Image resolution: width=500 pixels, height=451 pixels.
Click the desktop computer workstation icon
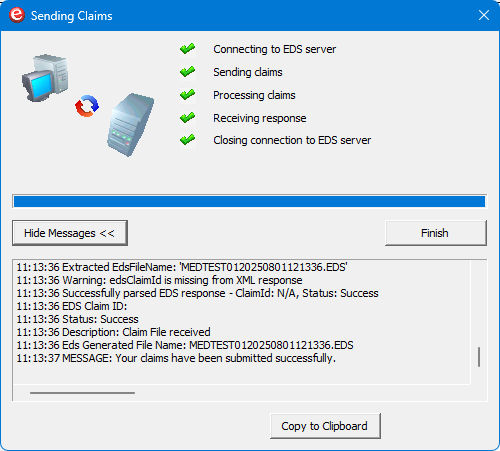point(45,78)
